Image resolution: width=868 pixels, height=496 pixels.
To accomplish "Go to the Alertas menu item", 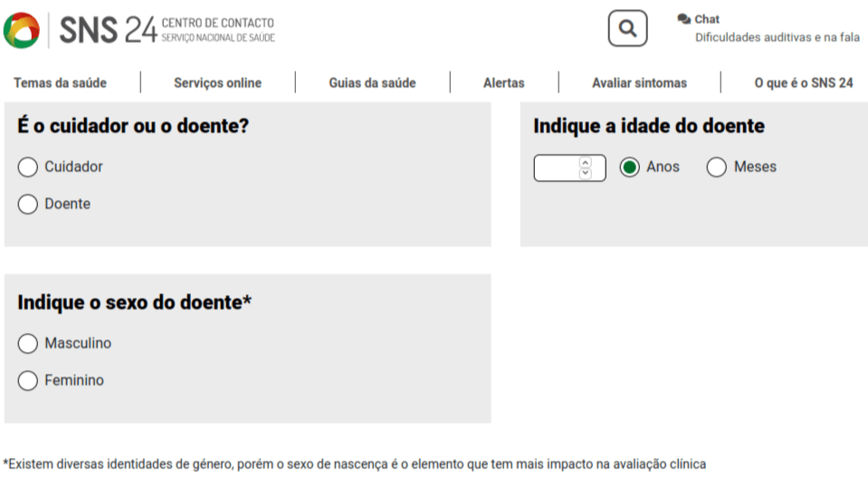I will coord(503,83).
